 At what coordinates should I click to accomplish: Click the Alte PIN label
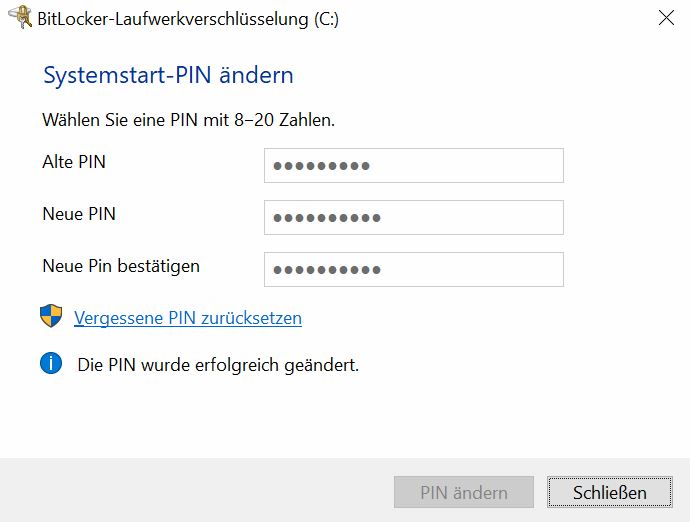74,162
